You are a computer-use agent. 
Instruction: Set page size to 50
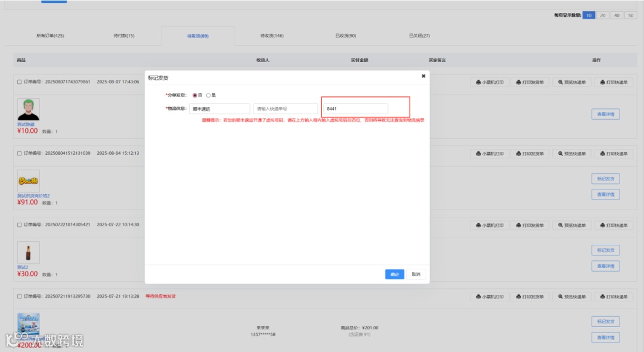(x=631, y=15)
